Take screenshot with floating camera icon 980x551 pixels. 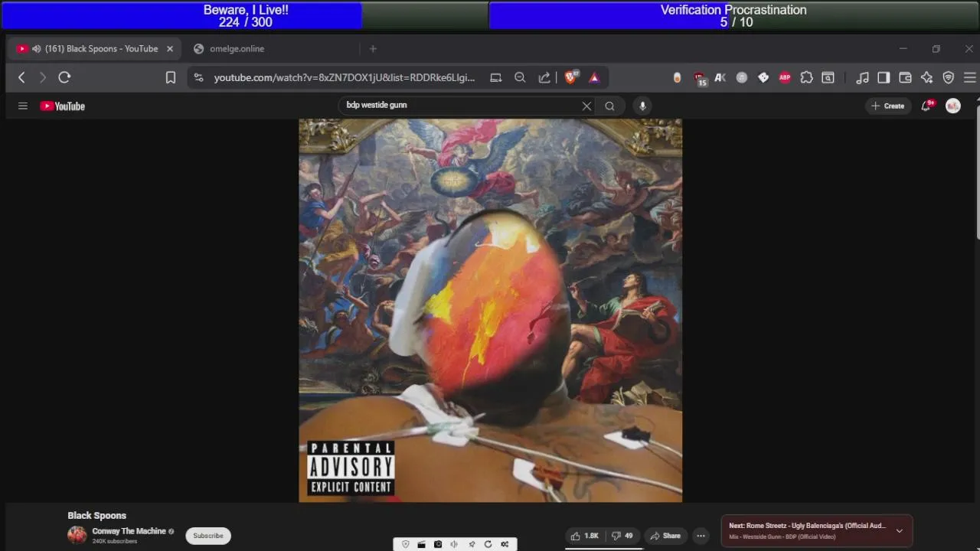[x=438, y=544]
